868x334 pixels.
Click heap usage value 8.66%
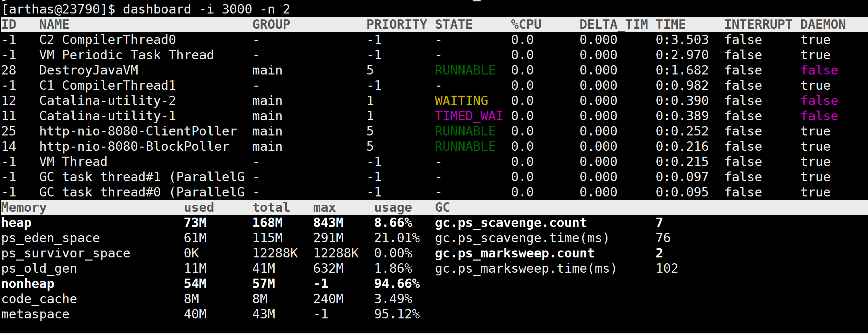click(x=393, y=222)
